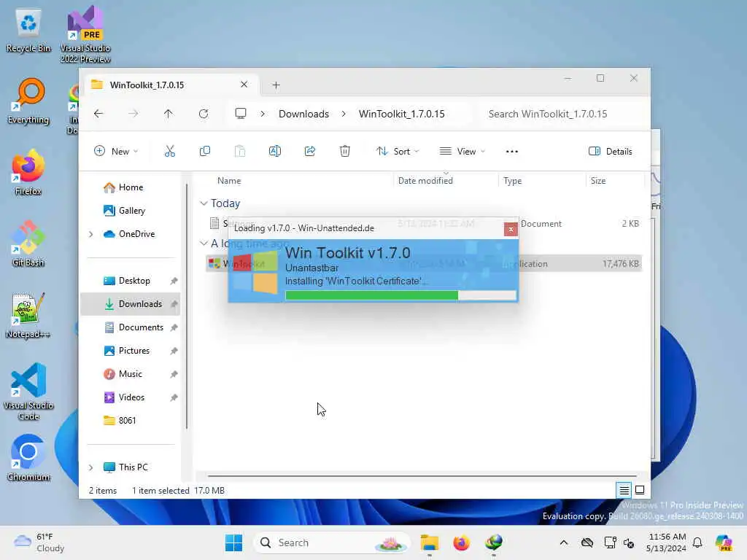747x560 pixels.
Task: Switch to large thumbnails view icon
Action: [640, 490]
